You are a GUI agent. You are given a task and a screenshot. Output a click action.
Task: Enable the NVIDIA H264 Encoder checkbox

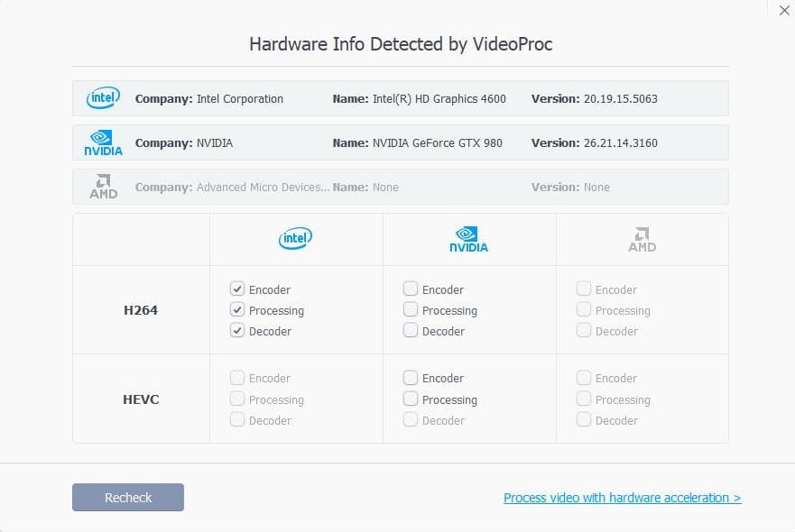410,289
